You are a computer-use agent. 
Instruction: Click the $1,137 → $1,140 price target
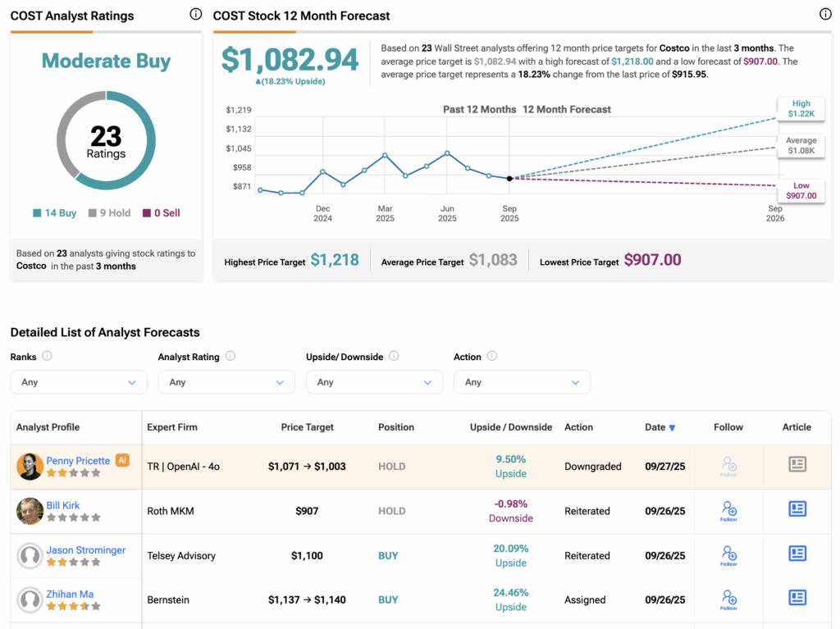[307, 600]
